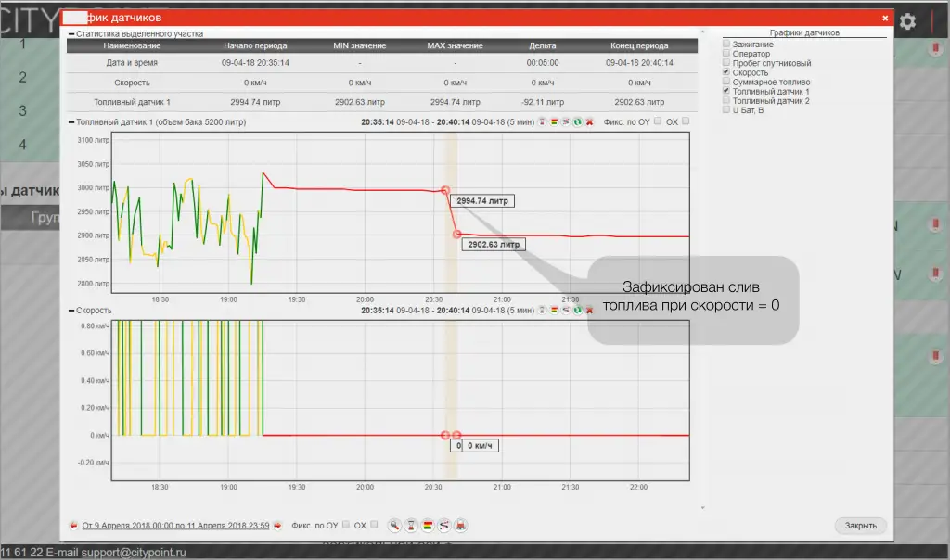The image size is (950, 560).
Task: Go to previous period with left red arrow
Action: pos(73,526)
